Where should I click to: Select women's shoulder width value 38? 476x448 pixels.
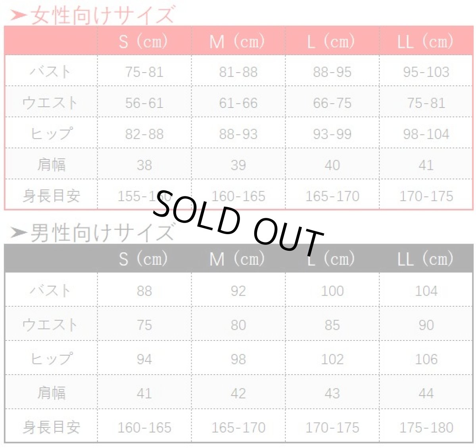click(x=144, y=165)
